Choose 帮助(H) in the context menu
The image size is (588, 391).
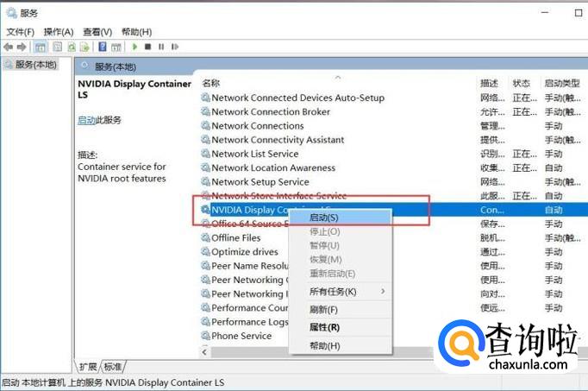click(x=325, y=345)
